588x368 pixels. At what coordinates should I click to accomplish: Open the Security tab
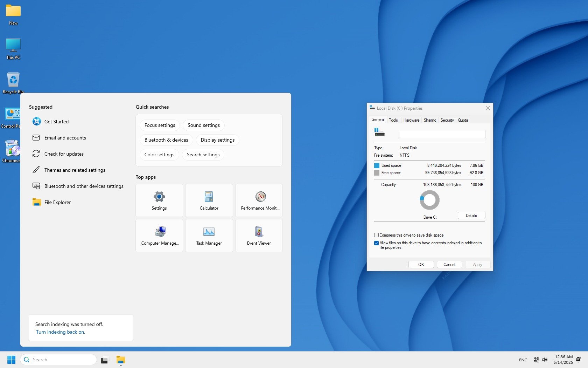[447, 120]
